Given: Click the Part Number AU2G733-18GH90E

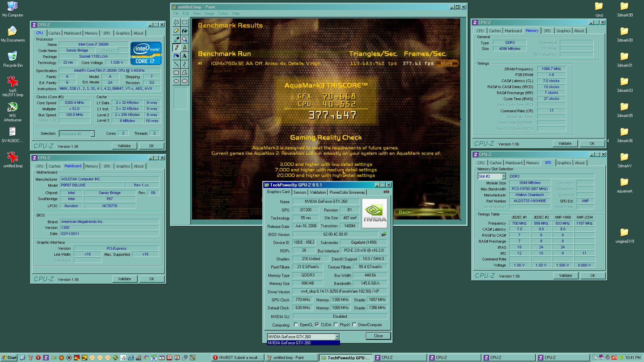Looking at the screenshot, I should (530, 201).
